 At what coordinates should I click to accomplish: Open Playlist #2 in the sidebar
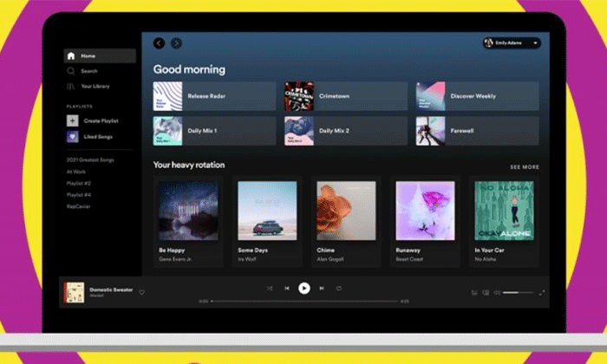[79, 184]
